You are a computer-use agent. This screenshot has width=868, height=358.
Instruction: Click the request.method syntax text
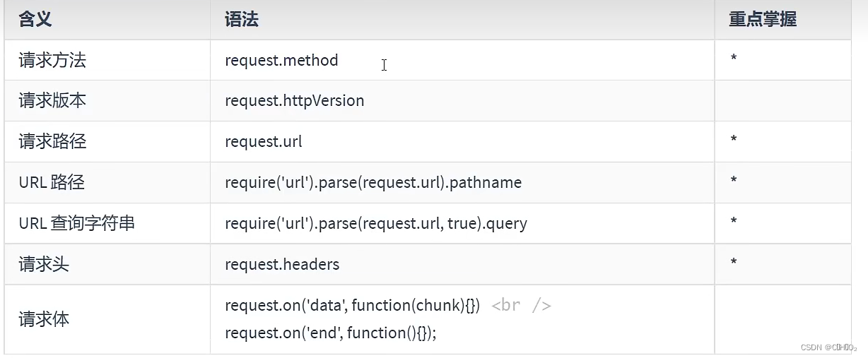click(x=281, y=61)
